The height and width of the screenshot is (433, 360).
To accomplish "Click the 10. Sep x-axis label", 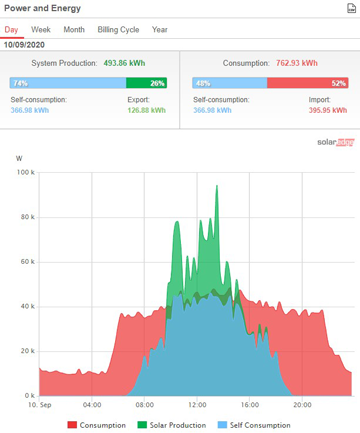I will pos(40,405).
